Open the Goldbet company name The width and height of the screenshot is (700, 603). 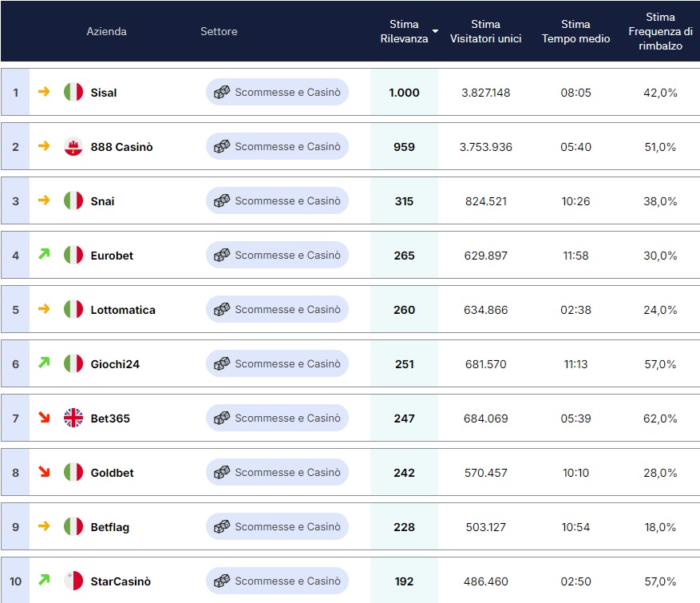click(112, 473)
